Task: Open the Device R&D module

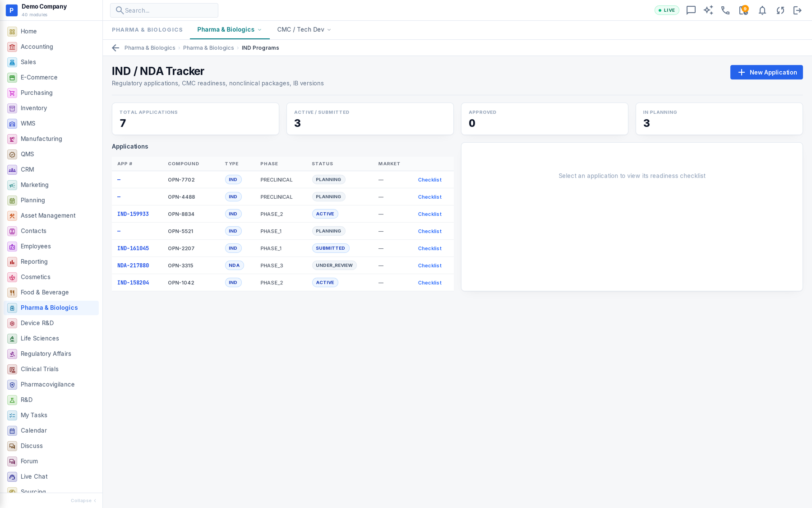Action: 51,323
